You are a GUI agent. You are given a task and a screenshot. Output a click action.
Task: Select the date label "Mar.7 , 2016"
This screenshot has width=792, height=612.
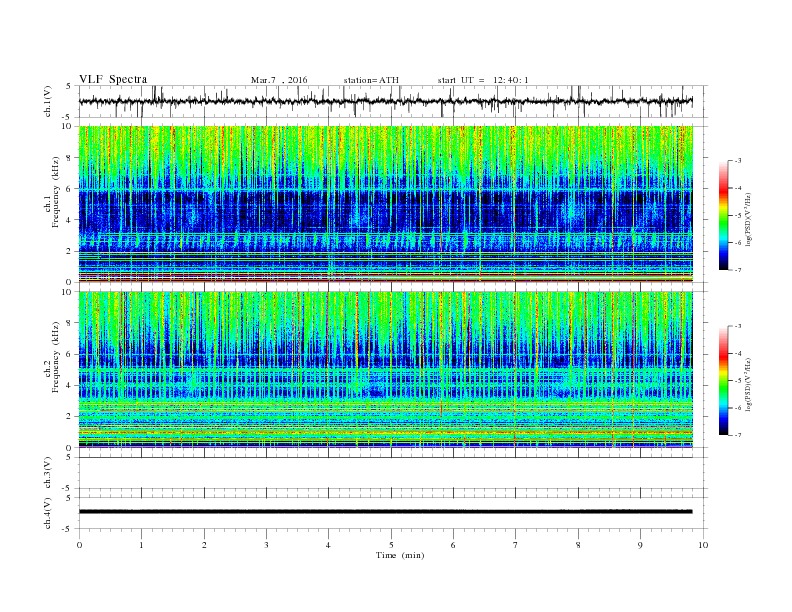click(x=279, y=80)
